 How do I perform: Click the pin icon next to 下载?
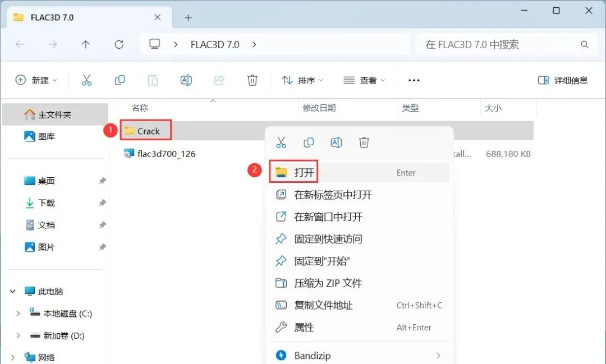(x=103, y=202)
